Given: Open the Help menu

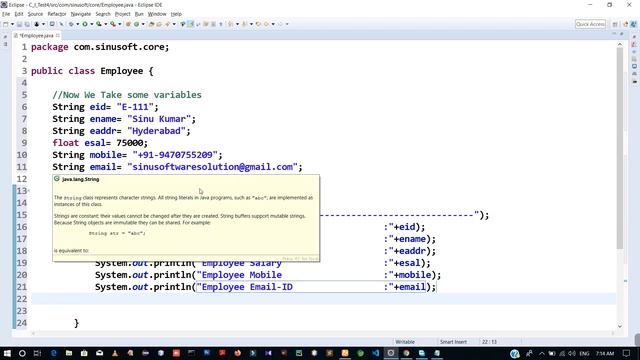Looking at the screenshot, I should tap(176, 14).
